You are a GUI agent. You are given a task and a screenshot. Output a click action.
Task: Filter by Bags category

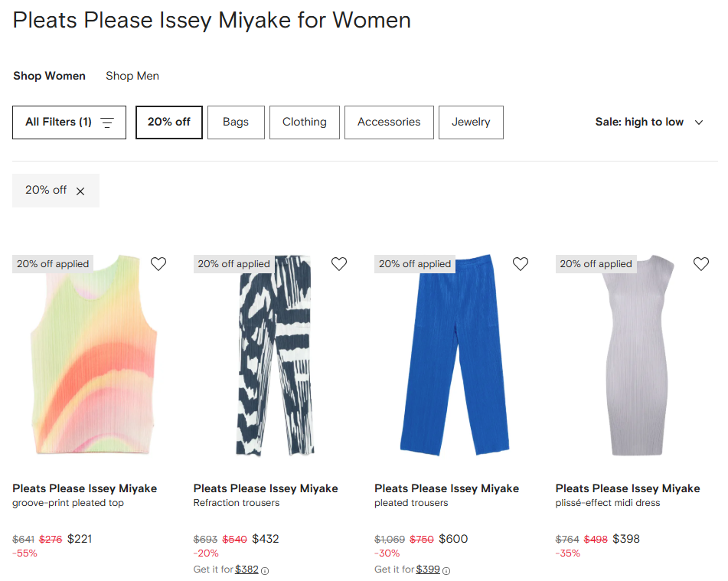(236, 122)
